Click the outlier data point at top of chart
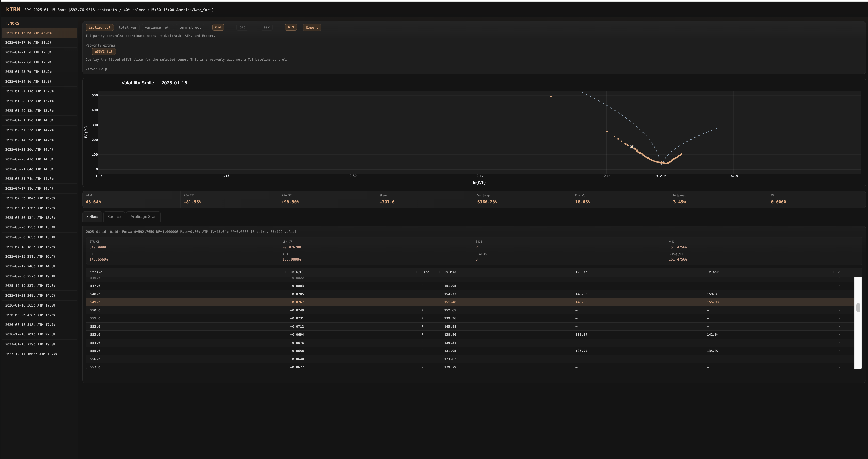 coord(551,97)
